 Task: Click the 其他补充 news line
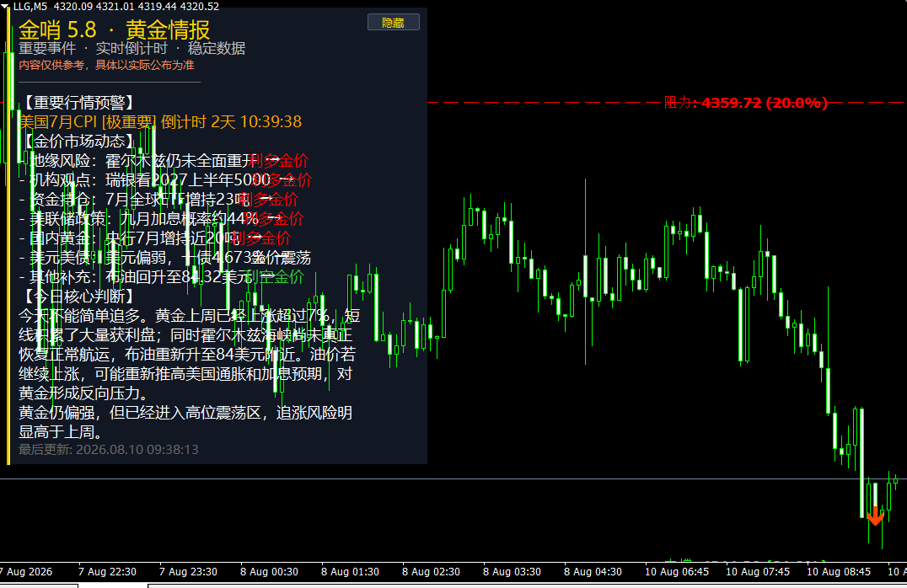[161, 277]
